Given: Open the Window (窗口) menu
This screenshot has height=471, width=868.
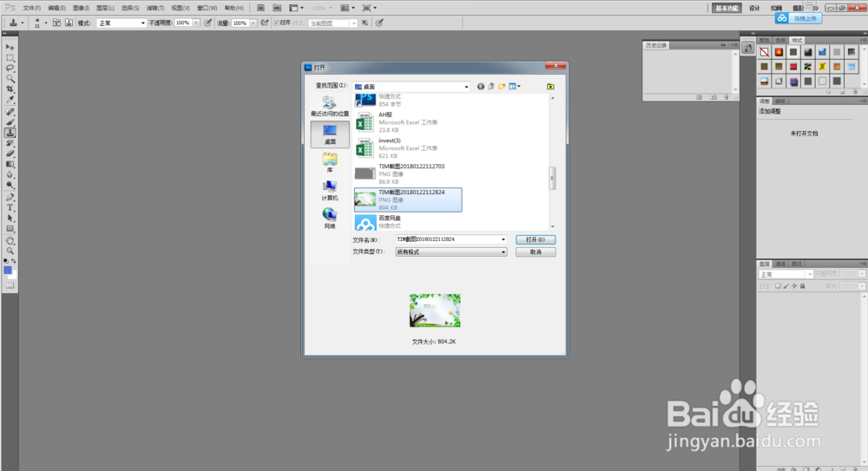Looking at the screenshot, I should click(x=207, y=8).
